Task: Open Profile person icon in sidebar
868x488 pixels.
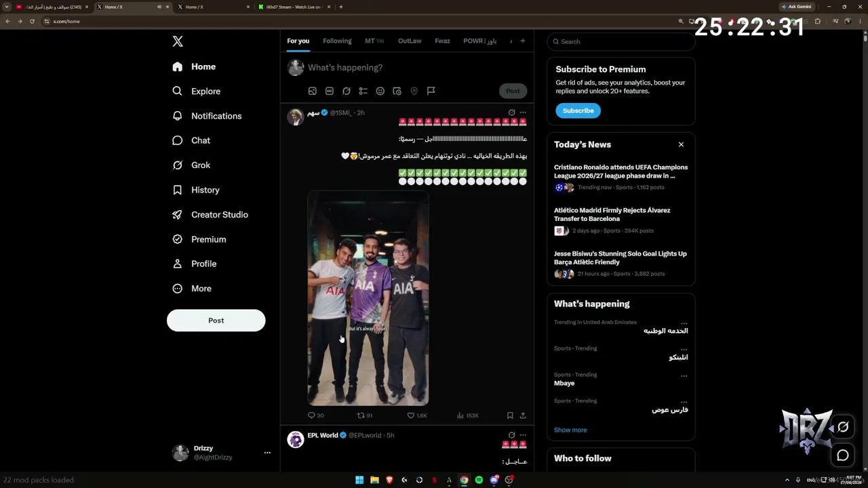Action: pos(178,264)
